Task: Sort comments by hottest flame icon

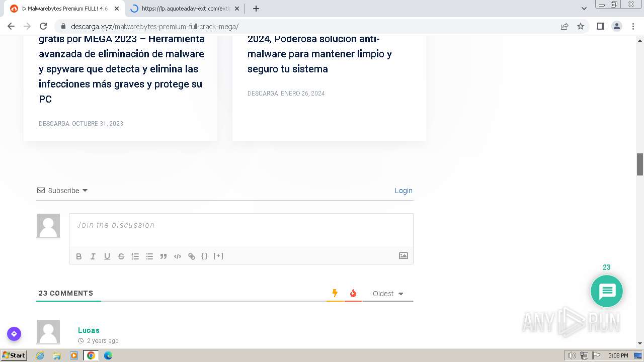Action: (353, 293)
